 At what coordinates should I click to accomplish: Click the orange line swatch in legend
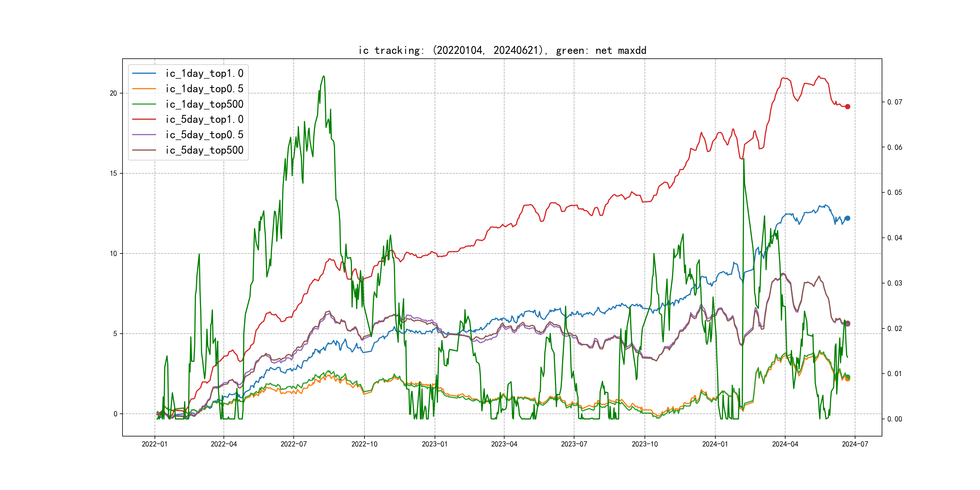click(x=144, y=89)
